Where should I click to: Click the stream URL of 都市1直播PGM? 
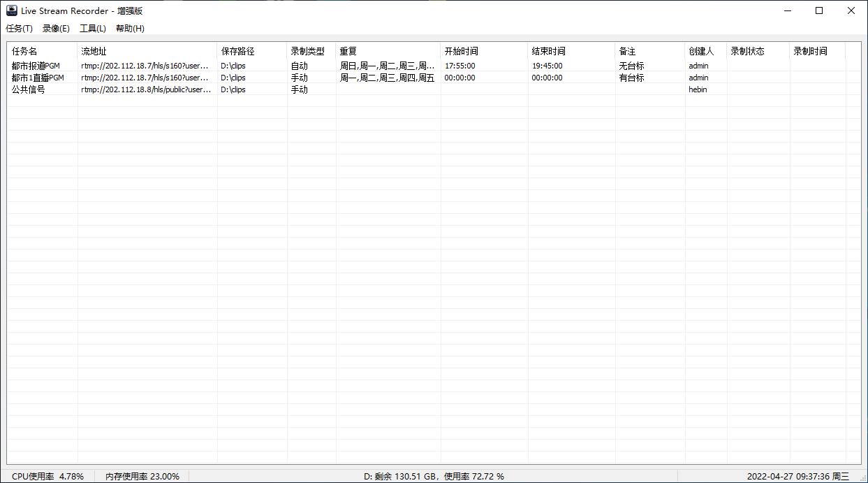tap(145, 78)
